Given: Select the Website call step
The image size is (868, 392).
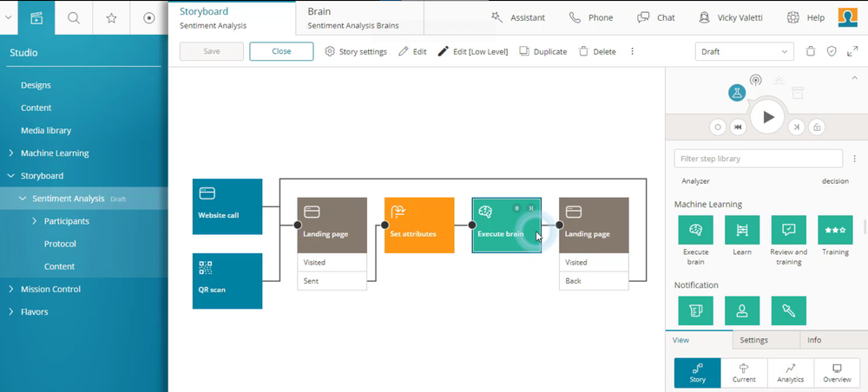Looking at the screenshot, I should [227, 206].
